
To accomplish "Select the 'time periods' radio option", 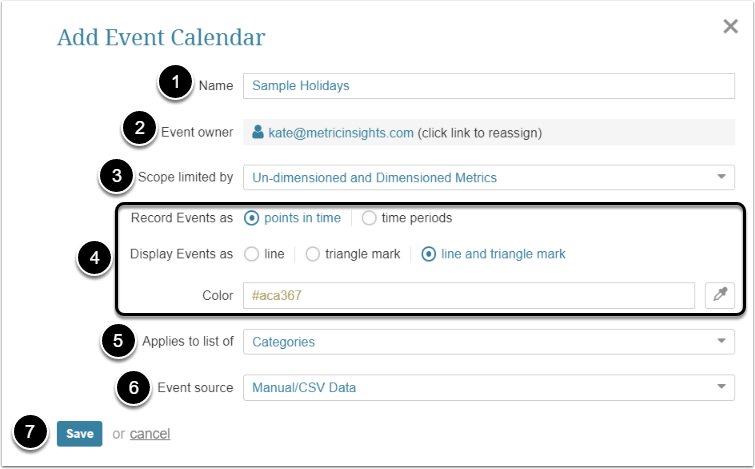I will point(369,217).
